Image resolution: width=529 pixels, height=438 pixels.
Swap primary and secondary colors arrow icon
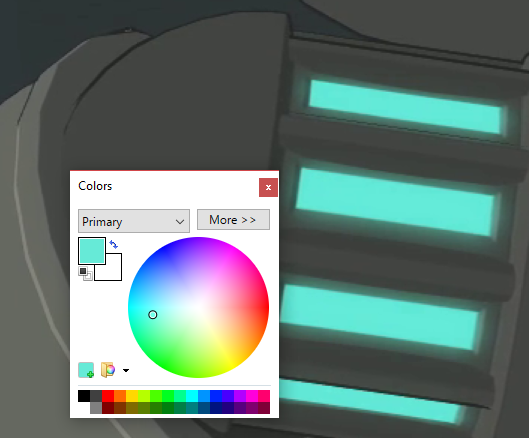click(x=114, y=244)
